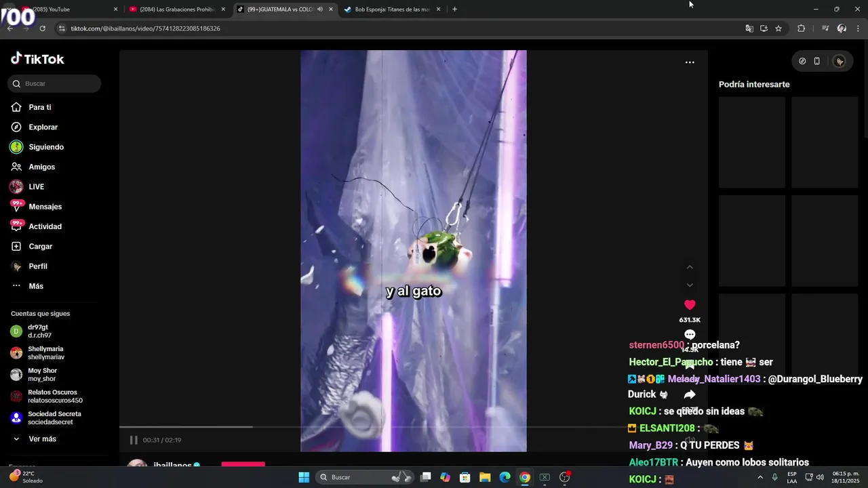Open the video comments bubble
The image size is (868, 488).
click(690, 335)
